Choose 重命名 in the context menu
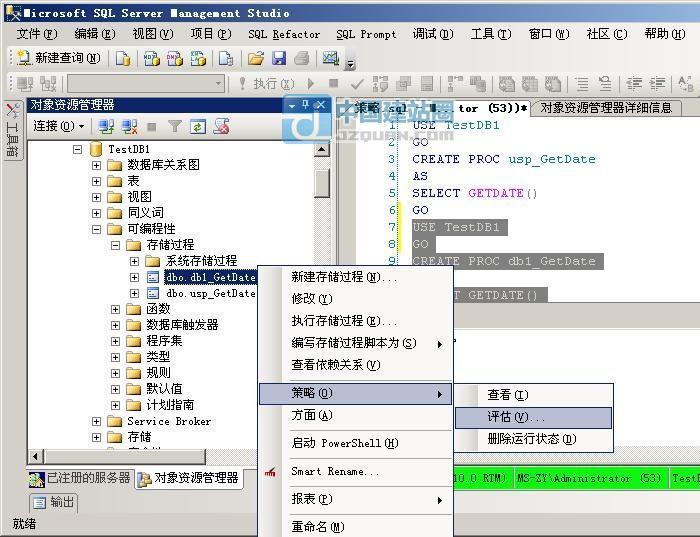 [355, 527]
